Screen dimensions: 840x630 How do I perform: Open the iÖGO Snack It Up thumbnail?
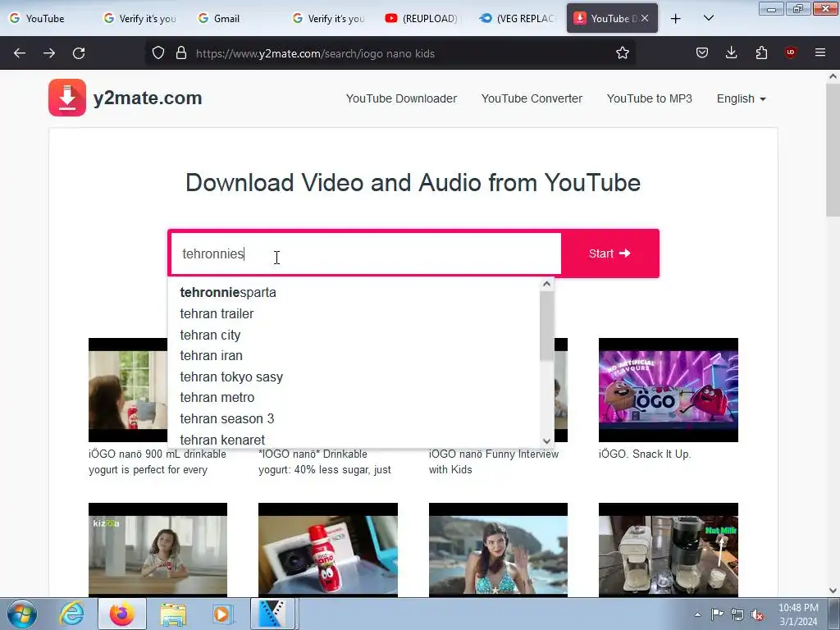point(668,390)
